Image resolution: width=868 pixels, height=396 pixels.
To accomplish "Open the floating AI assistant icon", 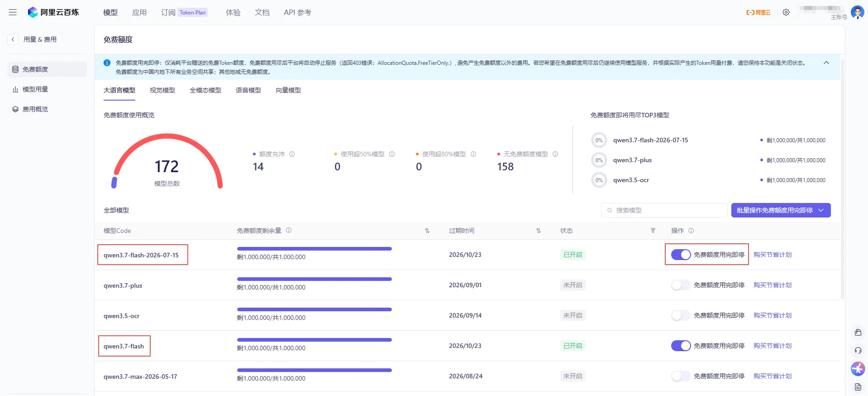I will 858,369.
